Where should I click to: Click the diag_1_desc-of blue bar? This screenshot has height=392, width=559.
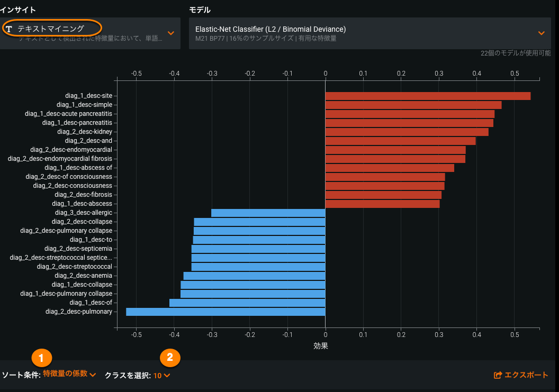click(247, 303)
